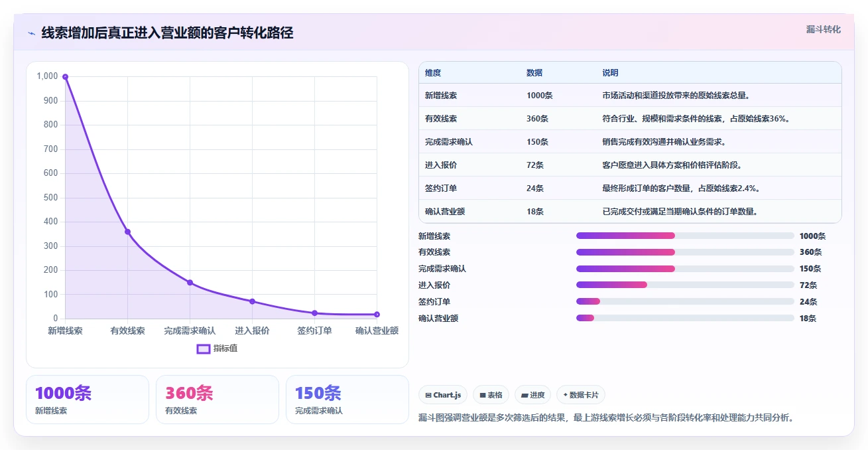This screenshot has width=868, height=450.
Task: Select the 数据卡片 tag chip
Action: pyautogui.click(x=581, y=395)
